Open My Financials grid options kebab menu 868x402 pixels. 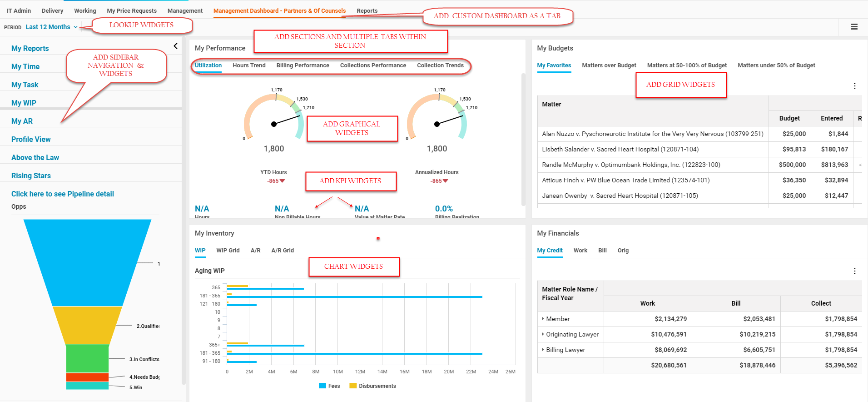(854, 271)
